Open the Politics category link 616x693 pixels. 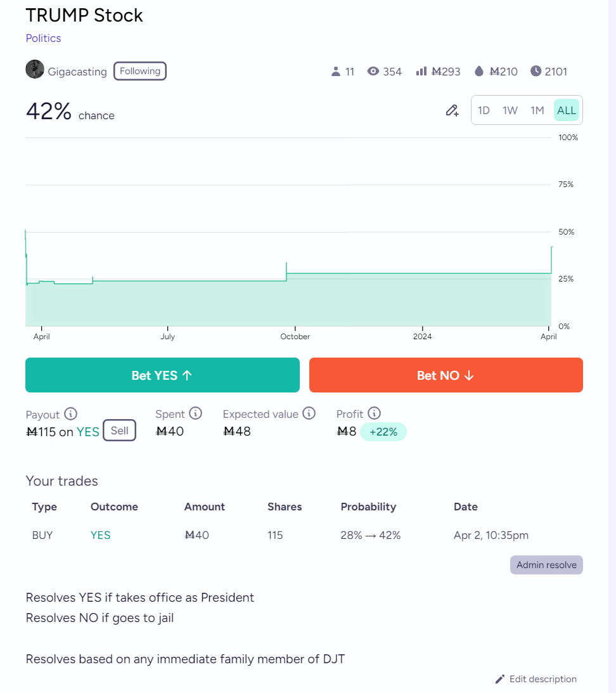(x=43, y=38)
